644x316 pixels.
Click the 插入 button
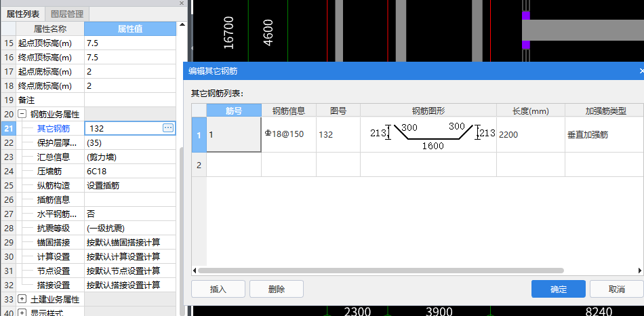218,289
